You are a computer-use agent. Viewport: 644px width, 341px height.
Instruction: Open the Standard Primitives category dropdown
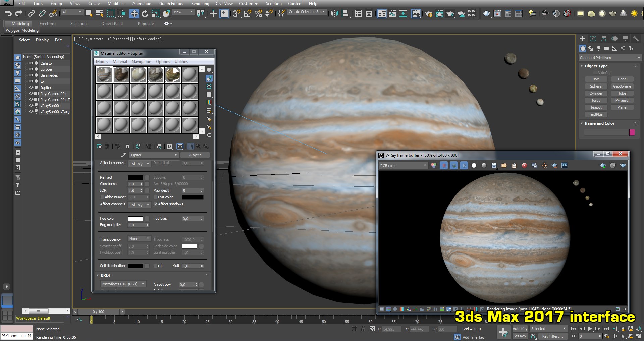pyautogui.click(x=610, y=58)
